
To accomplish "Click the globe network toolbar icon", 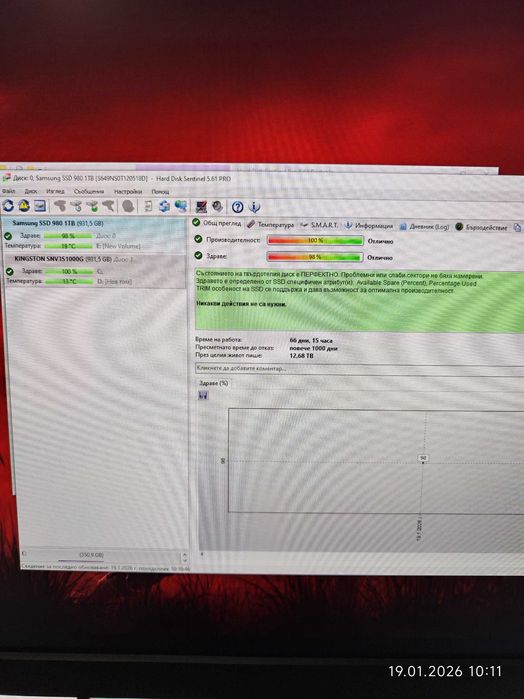I will click(x=181, y=206).
